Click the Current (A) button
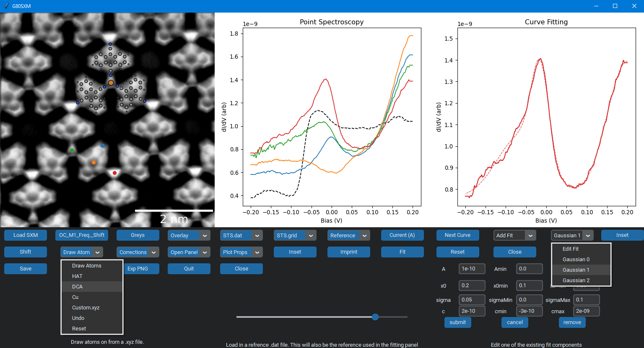Screen dimensions: 644x348 tap(402, 235)
